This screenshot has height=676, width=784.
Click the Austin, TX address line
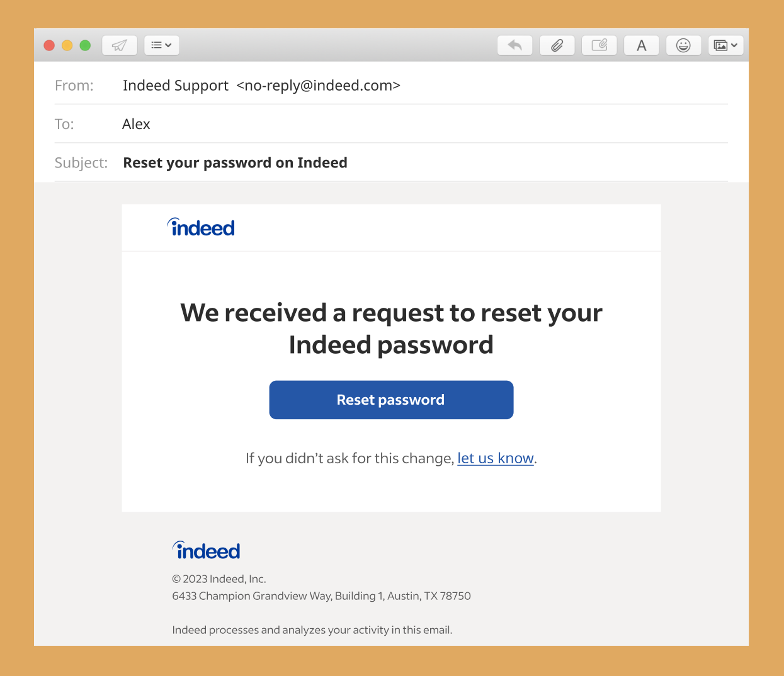tap(321, 596)
